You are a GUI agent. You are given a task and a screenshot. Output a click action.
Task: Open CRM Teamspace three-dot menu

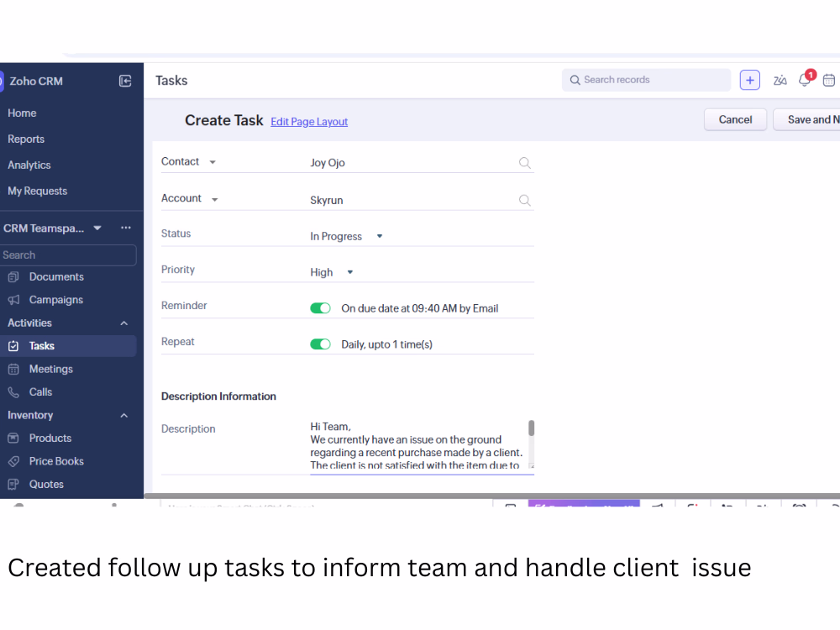[x=126, y=228]
